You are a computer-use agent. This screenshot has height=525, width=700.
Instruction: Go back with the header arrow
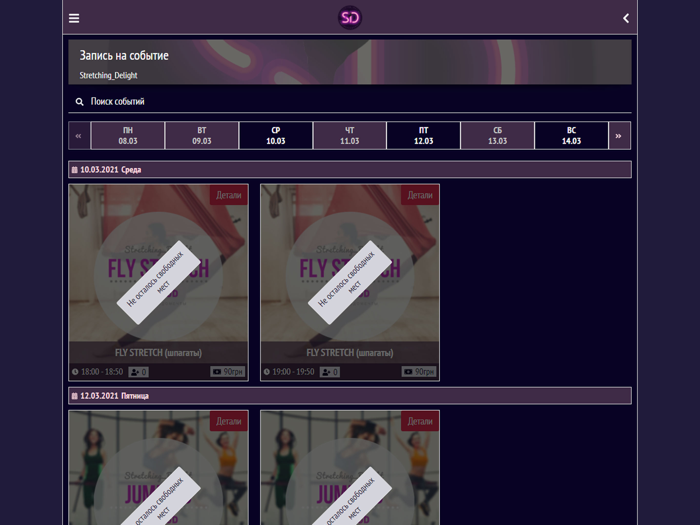(x=626, y=18)
